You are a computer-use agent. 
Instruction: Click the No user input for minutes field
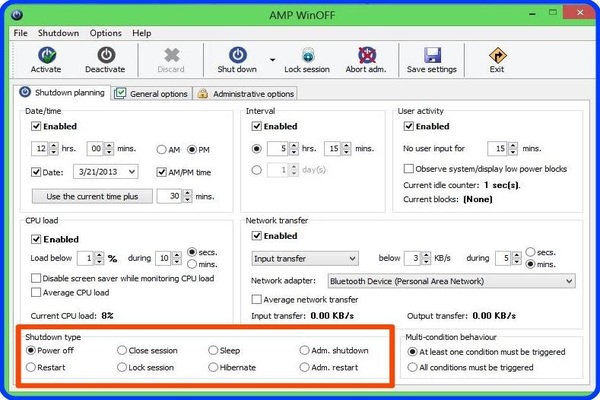[x=499, y=149]
